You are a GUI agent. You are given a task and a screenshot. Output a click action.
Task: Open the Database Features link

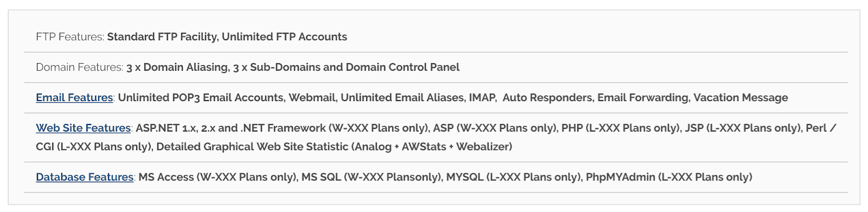coord(85,177)
